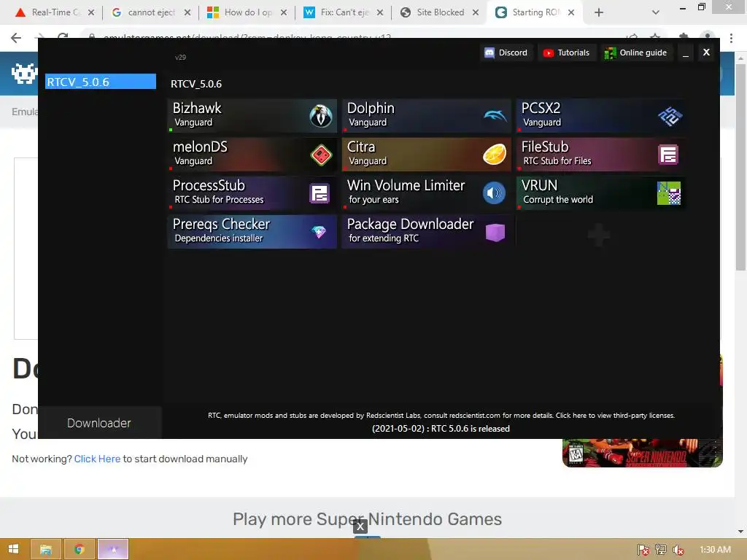Open the Online guide button

(635, 52)
